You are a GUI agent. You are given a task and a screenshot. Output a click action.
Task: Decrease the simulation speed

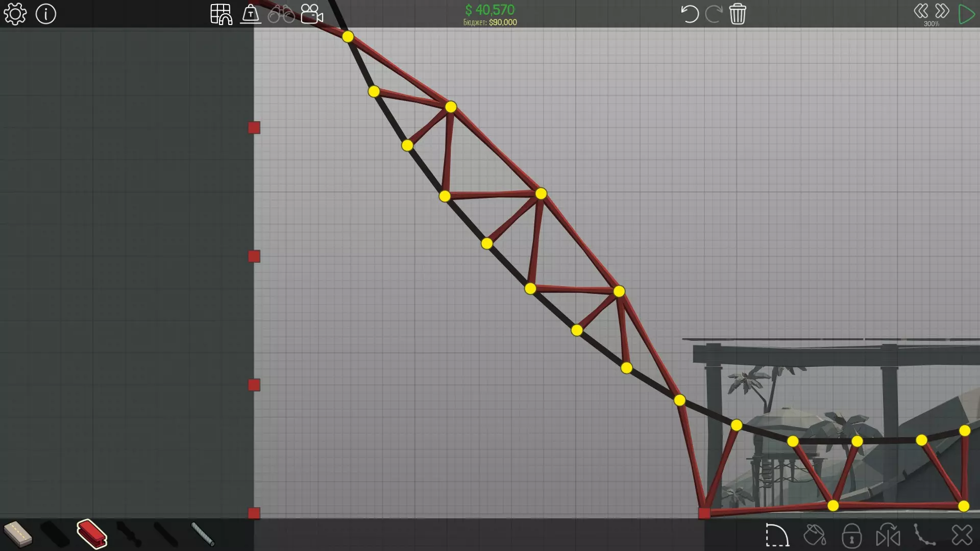(x=921, y=11)
